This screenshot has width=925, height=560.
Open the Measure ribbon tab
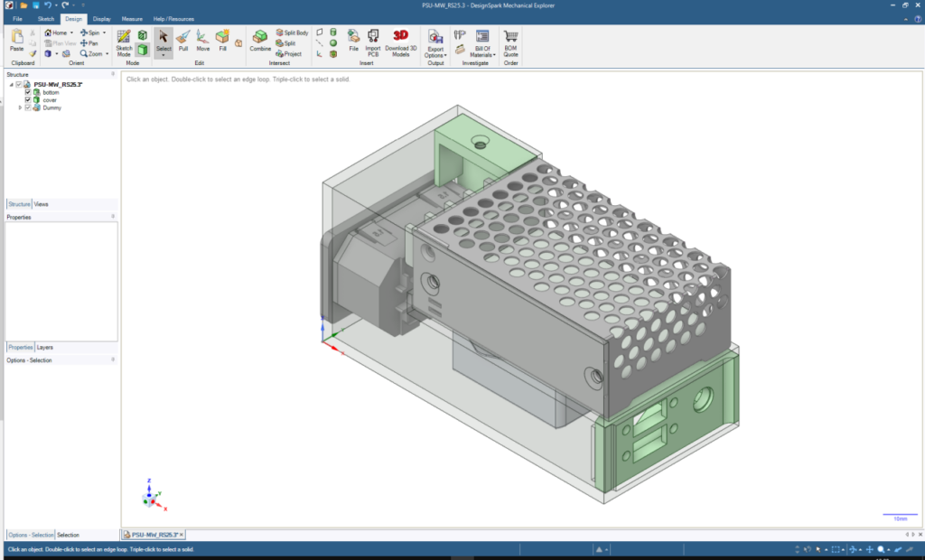pos(132,18)
